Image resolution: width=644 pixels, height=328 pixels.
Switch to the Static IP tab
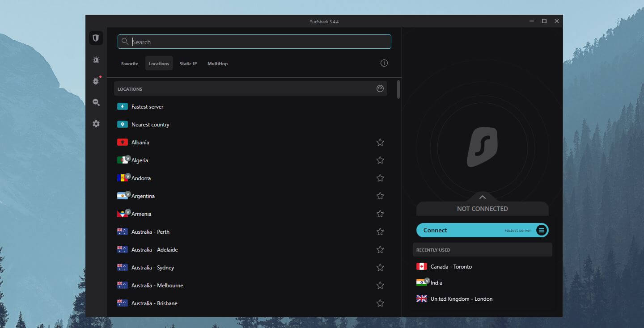click(188, 63)
